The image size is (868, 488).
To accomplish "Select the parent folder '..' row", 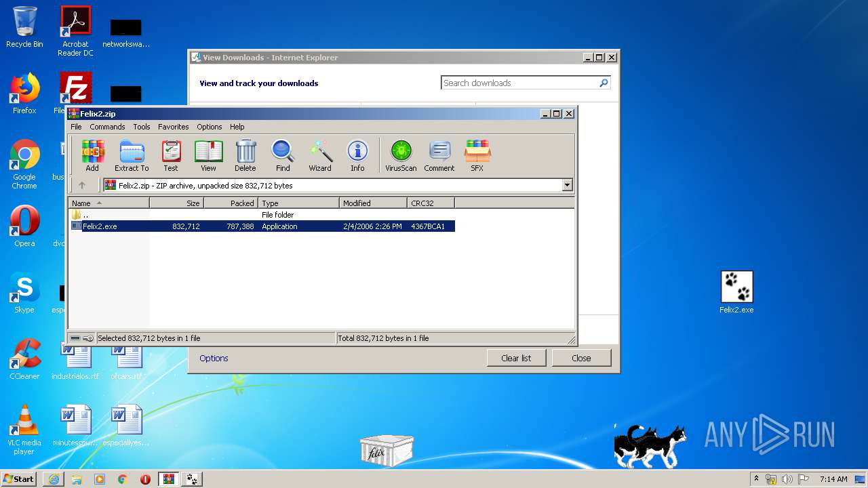I will tap(262, 214).
